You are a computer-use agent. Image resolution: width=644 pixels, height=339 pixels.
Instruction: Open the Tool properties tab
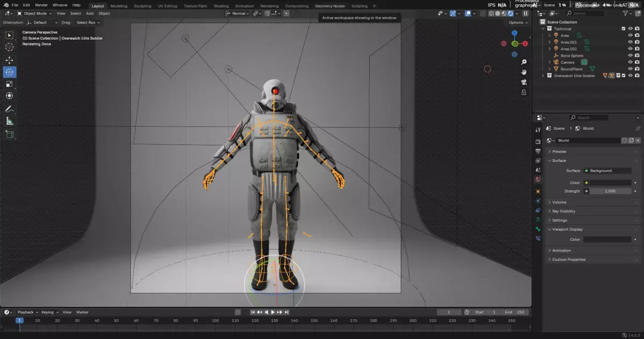[538, 130]
